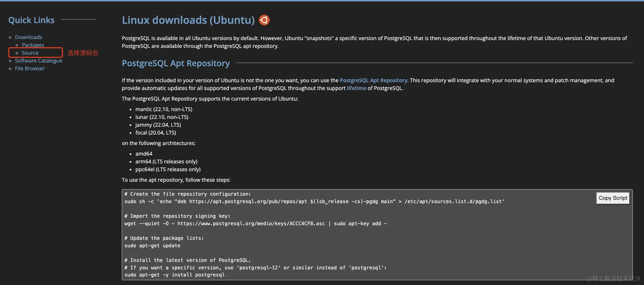Click the 'on the following architectures:' text
The height and width of the screenshot is (285, 644).
click(159, 143)
